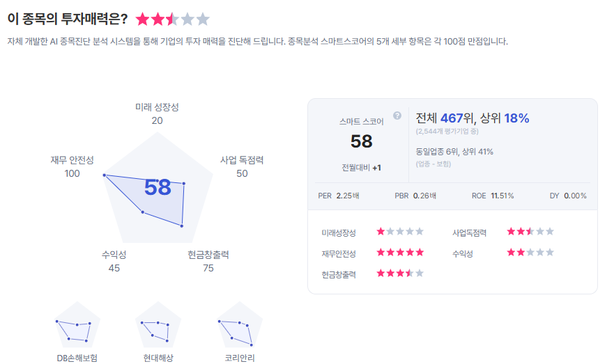Click the 미래성장성 one-star rating row
614x364 pixels.
pos(400,232)
